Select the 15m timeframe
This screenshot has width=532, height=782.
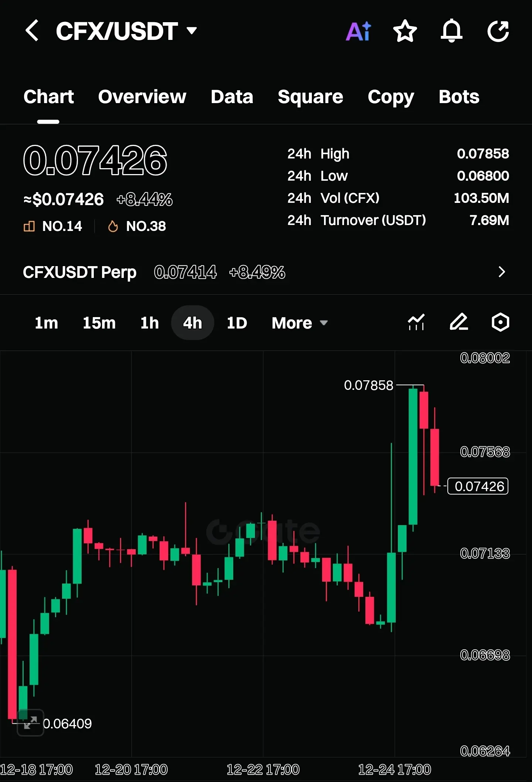click(x=99, y=323)
